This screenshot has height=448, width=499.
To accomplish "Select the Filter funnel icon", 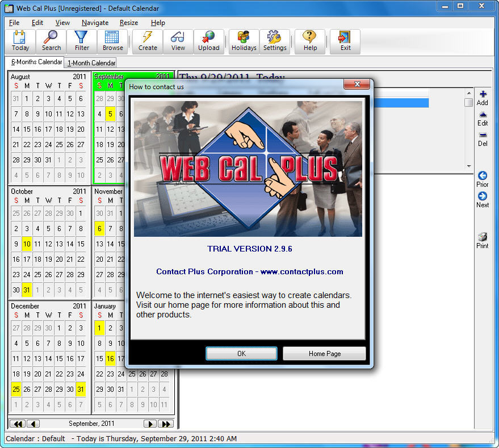I will (x=82, y=41).
